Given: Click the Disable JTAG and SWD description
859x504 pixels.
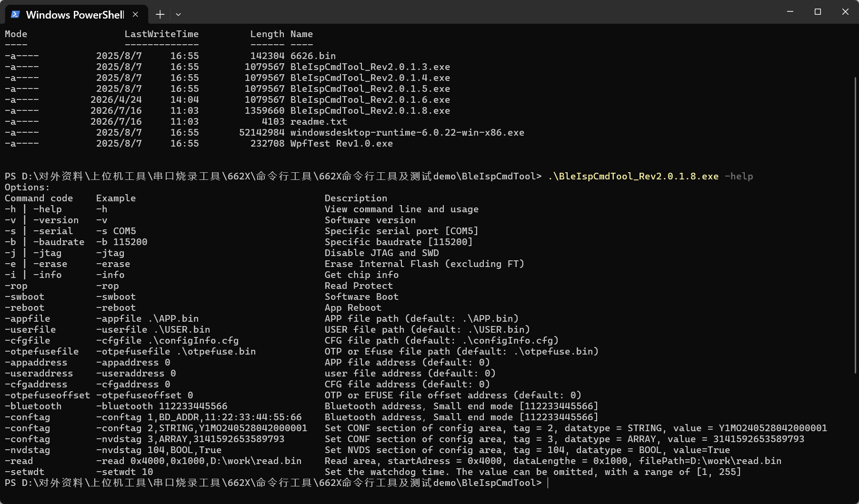Looking at the screenshot, I should (x=381, y=253).
